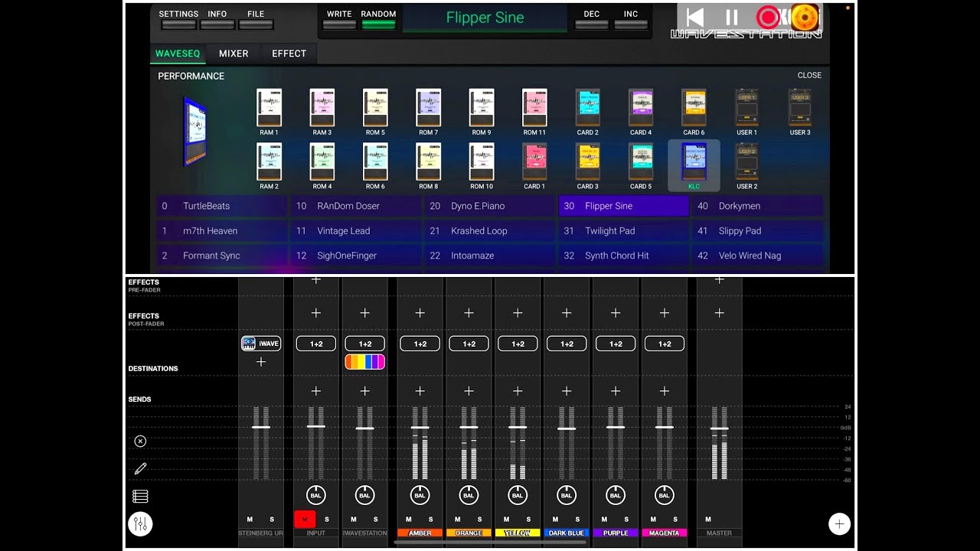This screenshot has width=980, height=551.
Task: Open the YELLOW channel 1+2 output selector
Action: [x=518, y=344]
